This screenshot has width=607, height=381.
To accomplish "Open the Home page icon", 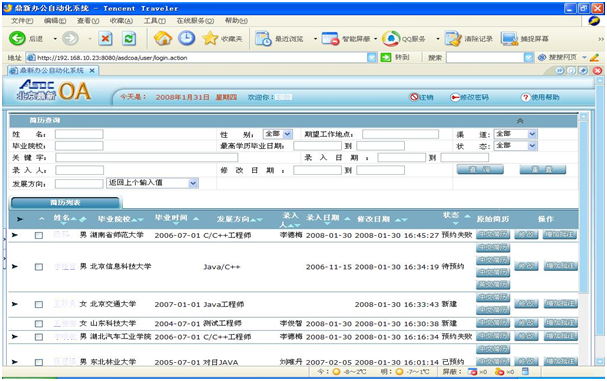I will point(163,38).
